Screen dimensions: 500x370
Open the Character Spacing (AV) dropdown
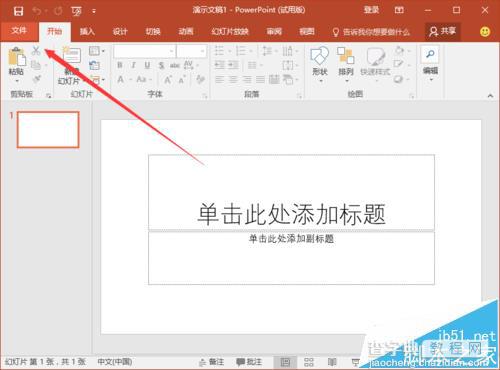(x=191, y=65)
